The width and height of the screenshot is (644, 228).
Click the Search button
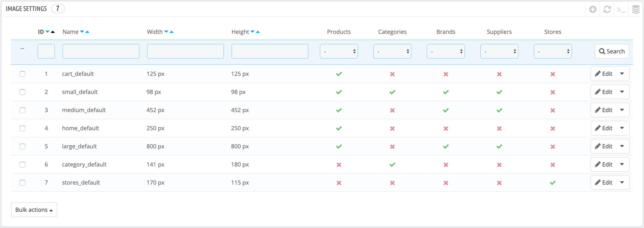pyautogui.click(x=612, y=51)
